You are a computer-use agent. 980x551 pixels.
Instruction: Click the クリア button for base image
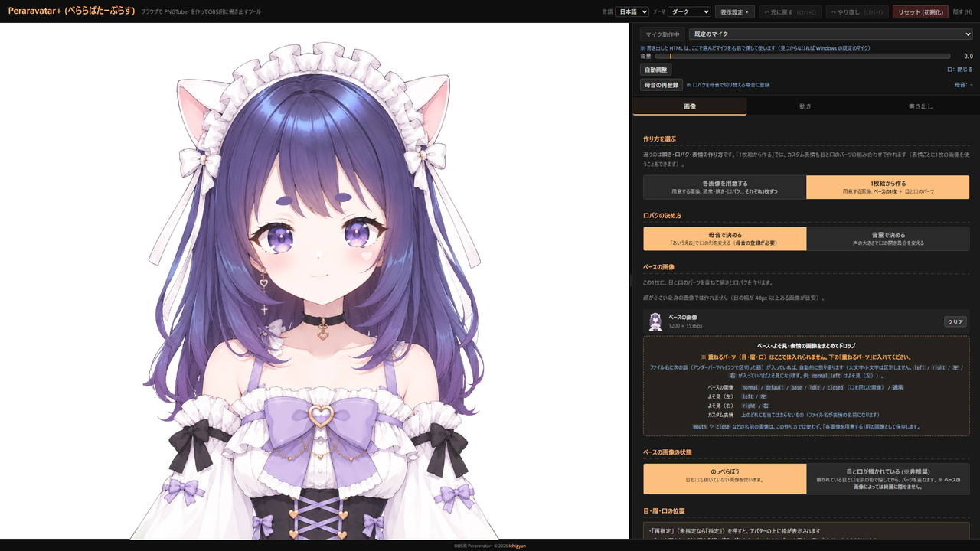[x=955, y=321]
